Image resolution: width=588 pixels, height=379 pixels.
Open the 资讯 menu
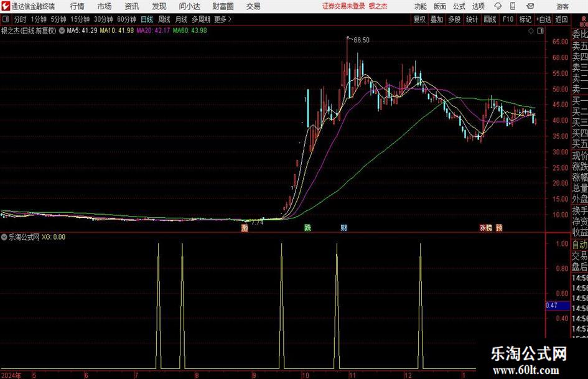132,6
